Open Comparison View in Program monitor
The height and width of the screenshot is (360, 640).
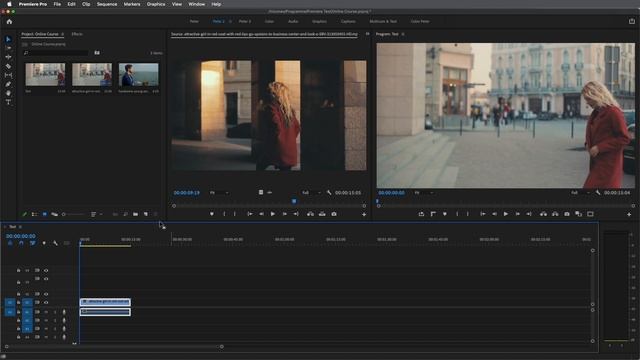pos(578,214)
